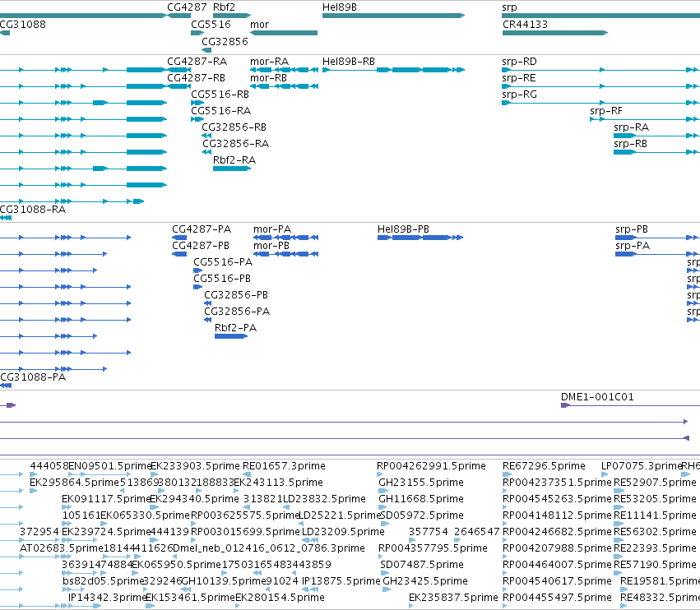Open the CG32856-RA transcript label
Image resolution: width=700 pixels, height=610 pixels.
tap(236, 144)
